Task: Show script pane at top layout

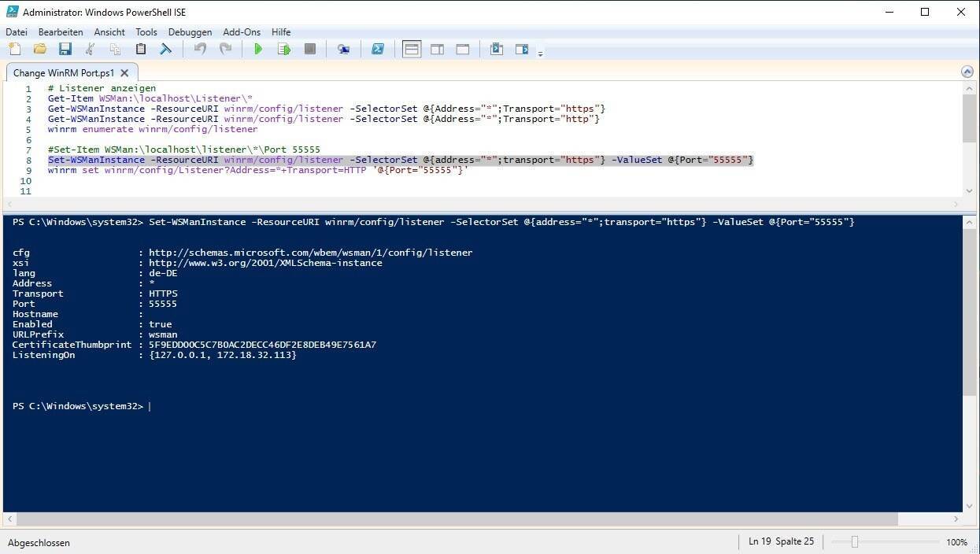Action: pos(412,50)
